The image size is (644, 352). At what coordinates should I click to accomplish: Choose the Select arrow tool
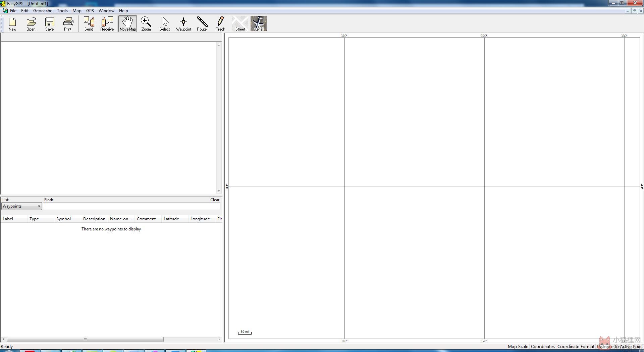tap(165, 24)
